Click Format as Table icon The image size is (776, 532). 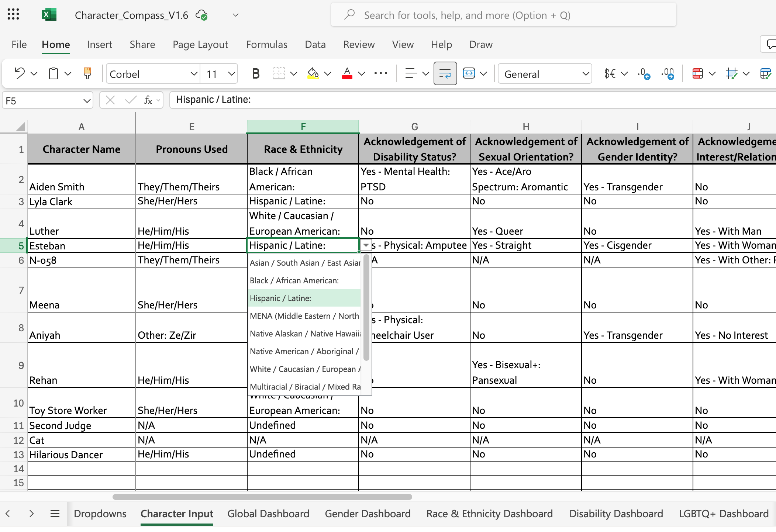click(766, 73)
